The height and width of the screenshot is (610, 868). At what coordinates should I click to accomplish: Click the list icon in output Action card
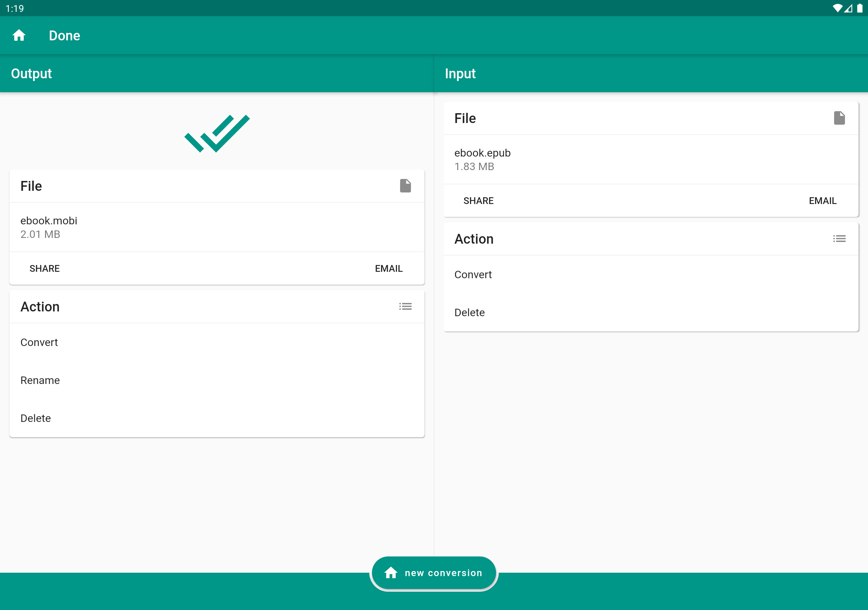(405, 306)
